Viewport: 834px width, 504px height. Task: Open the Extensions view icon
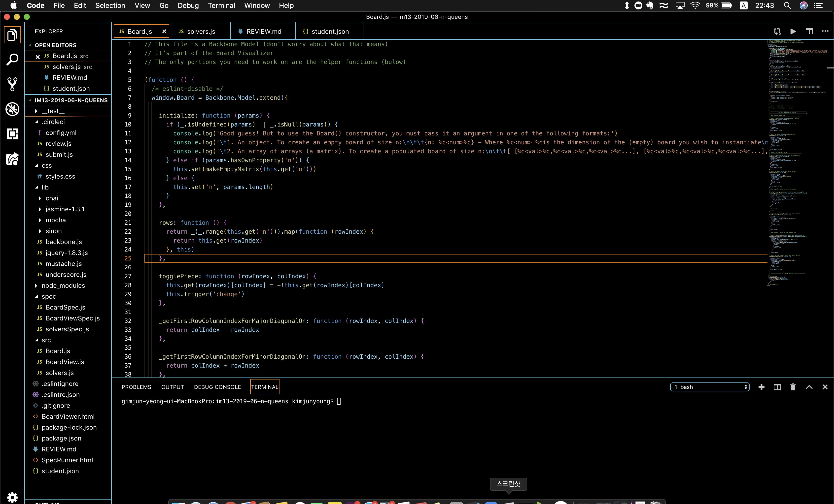tap(12, 134)
